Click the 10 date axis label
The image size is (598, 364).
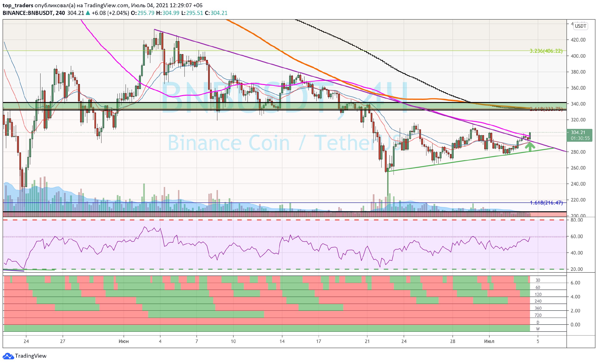(x=233, y=341)
